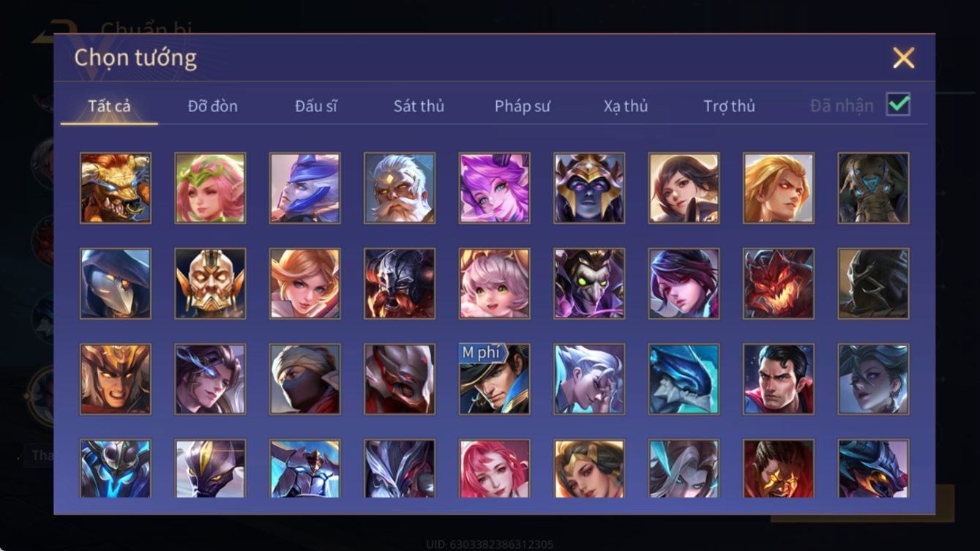Choose the hero tagged 'M phí'

[495, 379]
